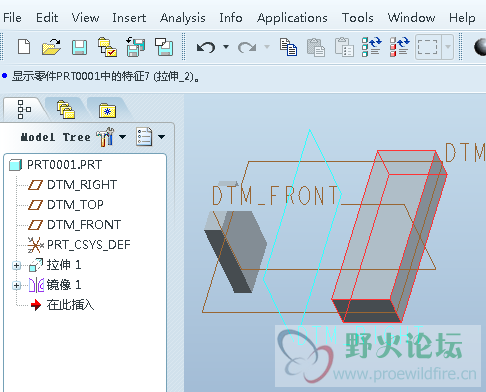
Task: Click the Regenerate model icon
Action: 372,47
